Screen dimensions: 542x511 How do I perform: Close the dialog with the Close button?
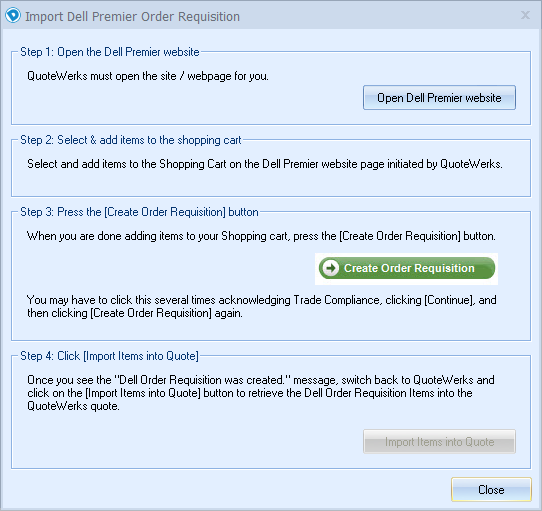(491, 490)
